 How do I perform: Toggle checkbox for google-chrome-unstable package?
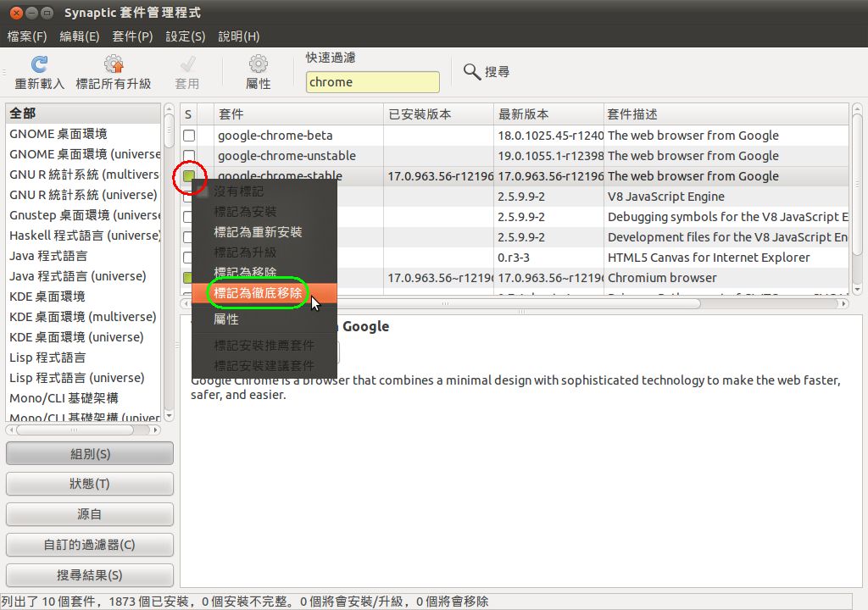click(189, 156)
